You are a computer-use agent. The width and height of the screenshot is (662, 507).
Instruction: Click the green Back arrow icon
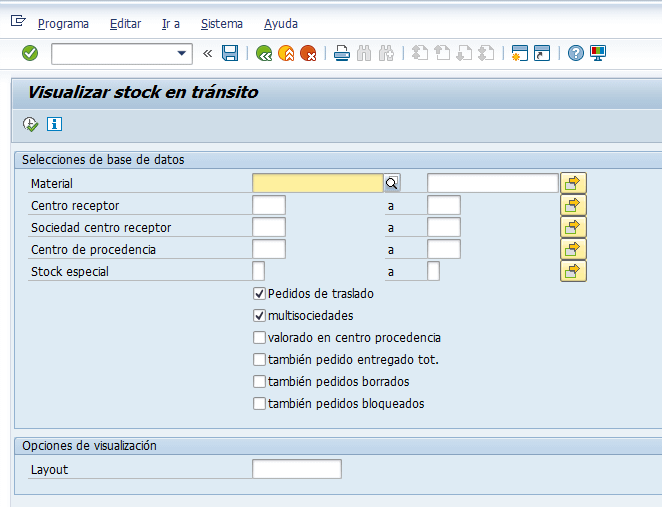coord(264,53)
